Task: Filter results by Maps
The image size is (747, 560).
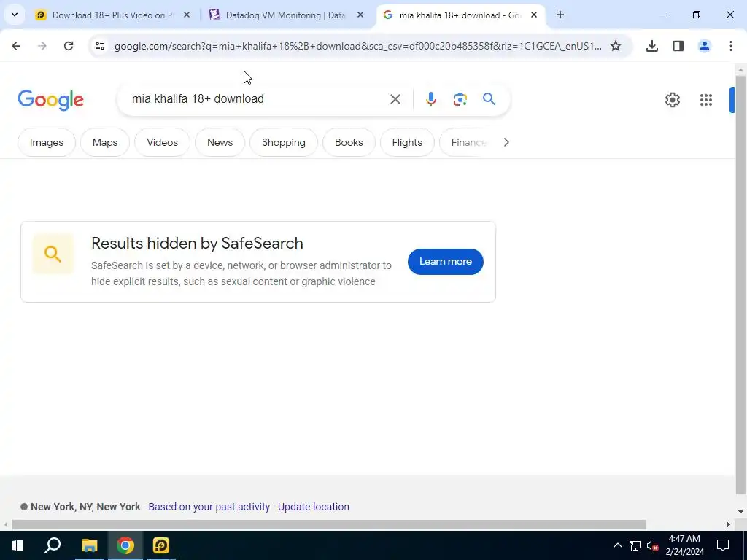Action: click(105, 142)
